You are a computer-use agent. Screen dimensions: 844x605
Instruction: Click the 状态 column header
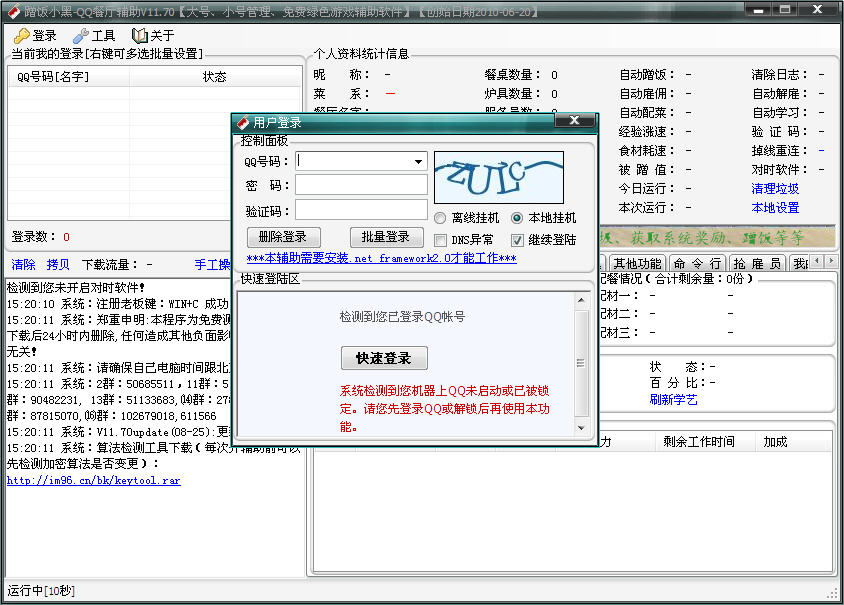[214, 77]
